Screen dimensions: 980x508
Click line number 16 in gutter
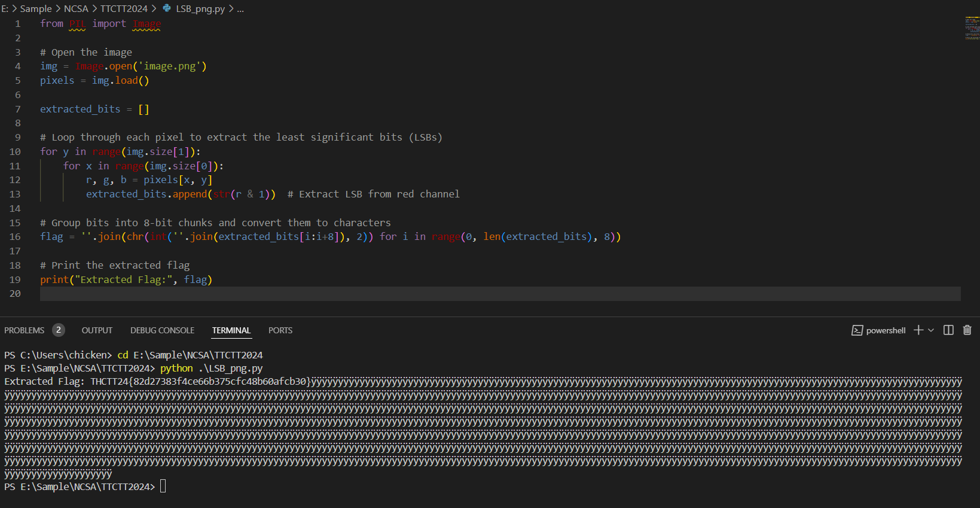pyautogui.click(x=15, y=236)
